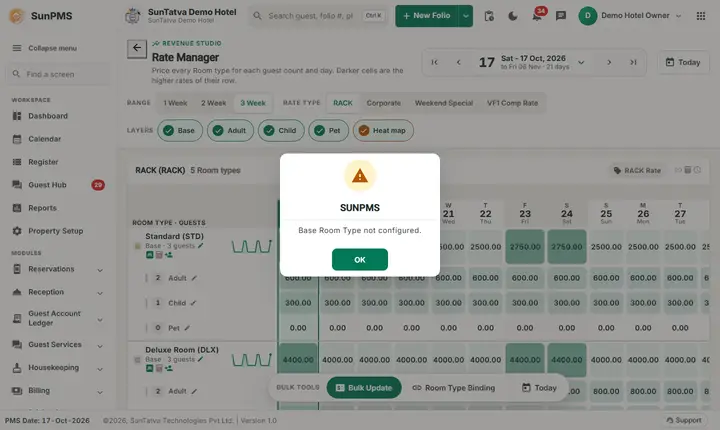Open Bulk Update tool
This screenshot has width=720, height=430.
click(x=364, y=388)
